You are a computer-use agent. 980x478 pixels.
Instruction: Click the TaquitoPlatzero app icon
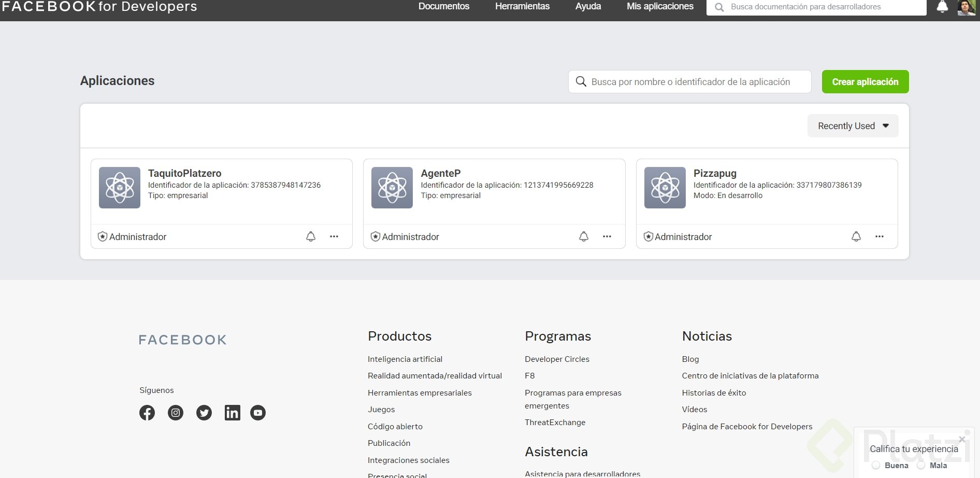point(120,188)
